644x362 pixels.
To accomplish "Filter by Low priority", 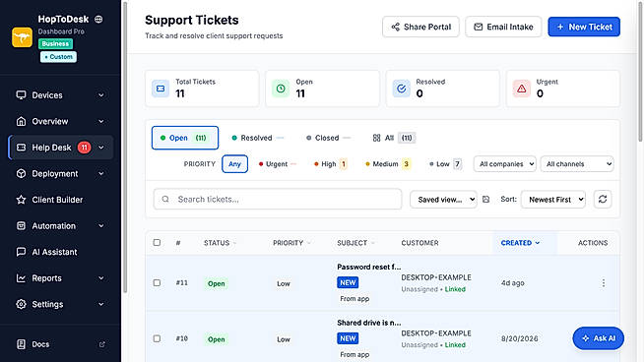I will (x=445, y=164).
